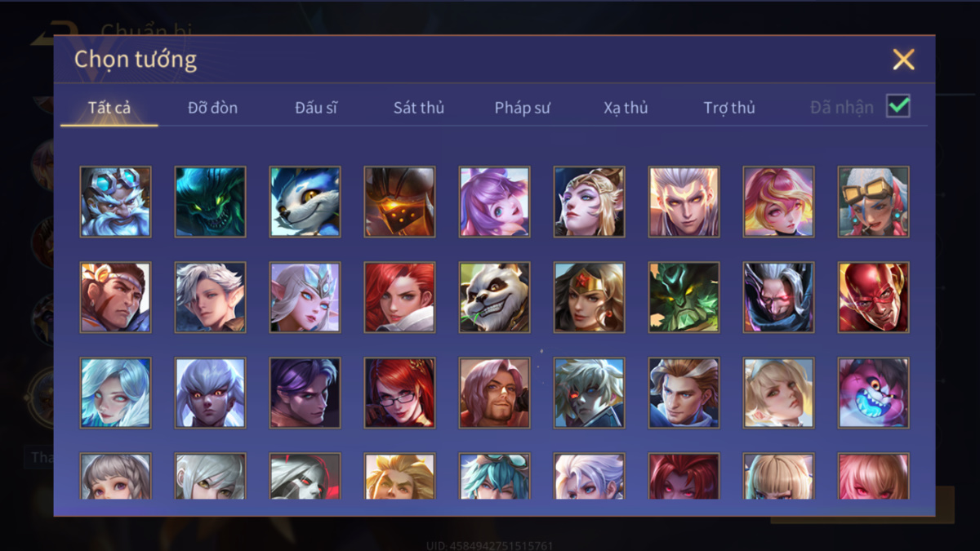Switch to the Pháp sư tab
Image resolution: width=980 pixels, height=551 pixels.
(522, 108)
